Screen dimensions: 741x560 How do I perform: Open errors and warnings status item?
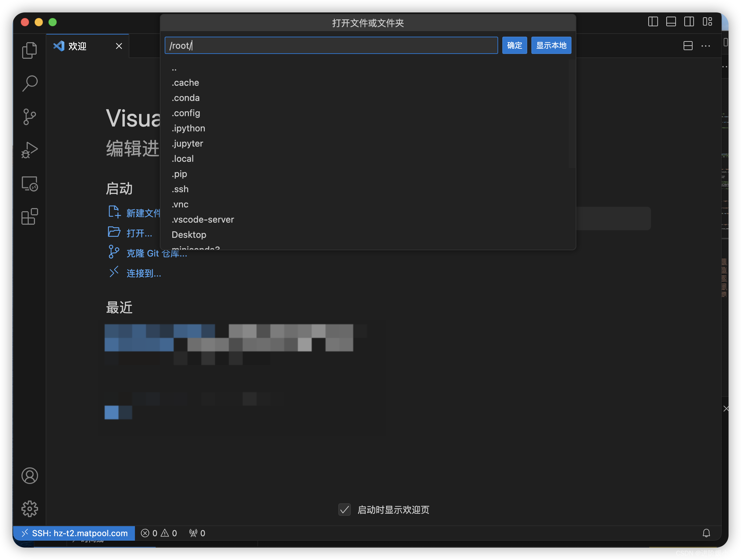pyautogui.click(x=159, y=533)
